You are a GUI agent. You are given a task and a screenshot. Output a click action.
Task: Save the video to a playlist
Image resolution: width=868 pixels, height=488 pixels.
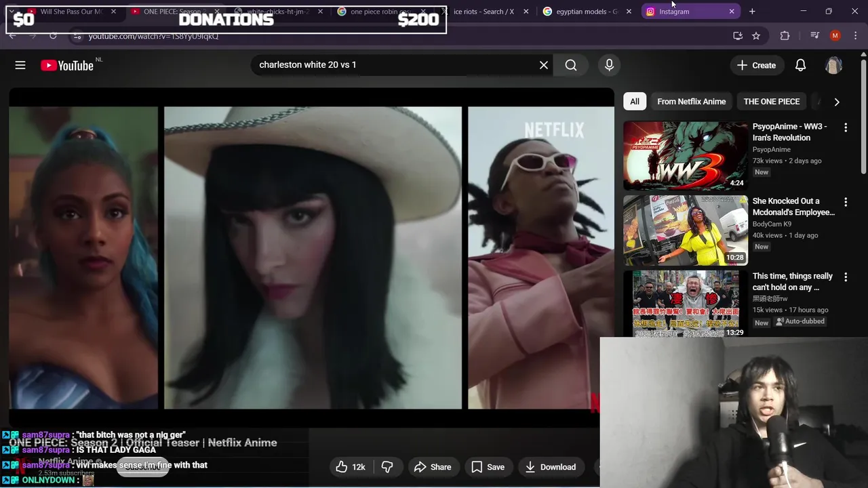[x=488, y=467]
